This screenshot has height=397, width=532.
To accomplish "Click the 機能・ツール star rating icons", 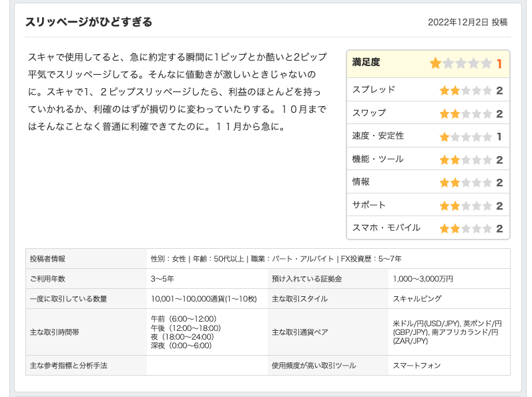I will click(x=465, y=159).
